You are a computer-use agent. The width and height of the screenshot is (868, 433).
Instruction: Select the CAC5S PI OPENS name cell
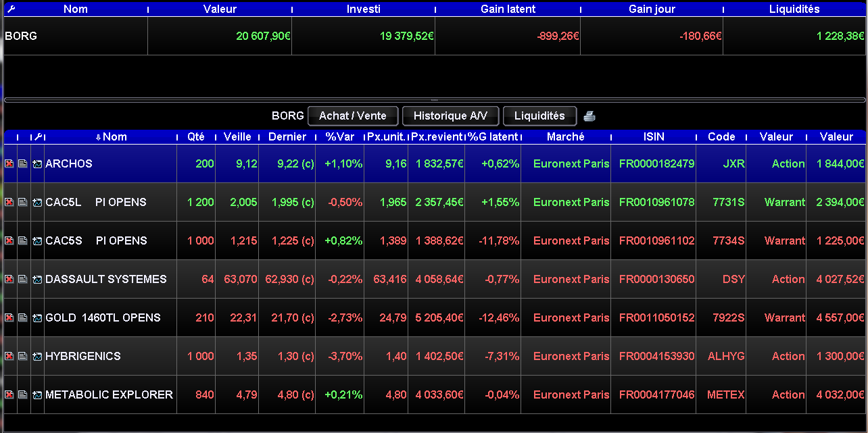coord(110,240)
